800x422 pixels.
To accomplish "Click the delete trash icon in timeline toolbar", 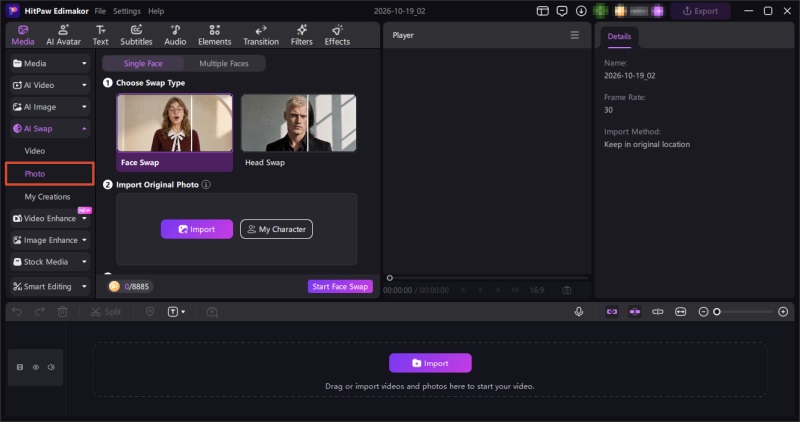I will pos(62,311).
